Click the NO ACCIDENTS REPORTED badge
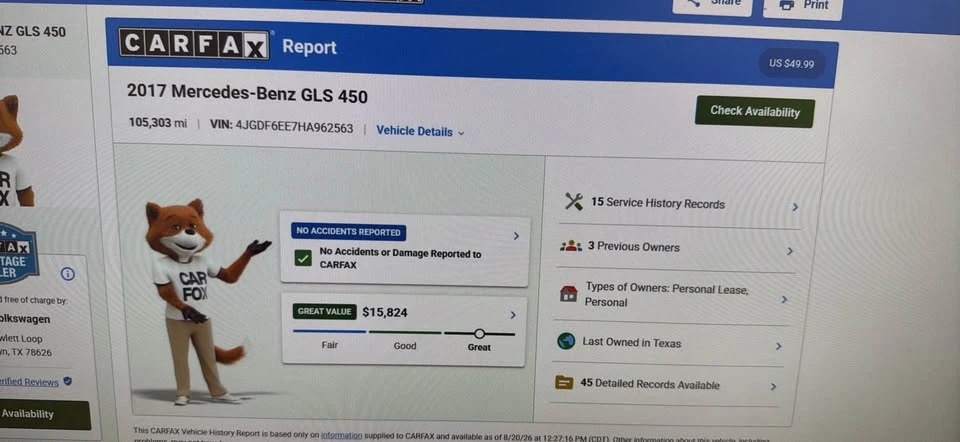 pos(348,231)
